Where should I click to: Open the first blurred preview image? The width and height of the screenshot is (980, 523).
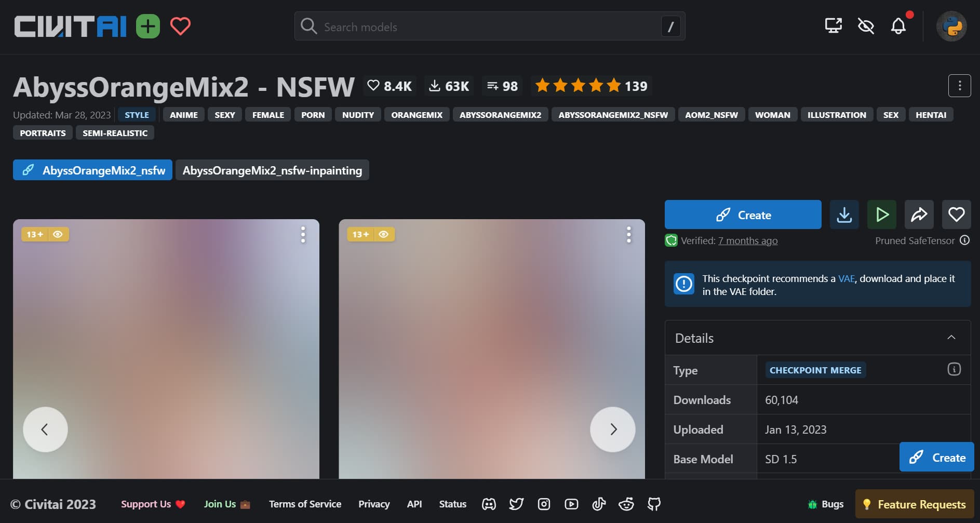point(166,349)
